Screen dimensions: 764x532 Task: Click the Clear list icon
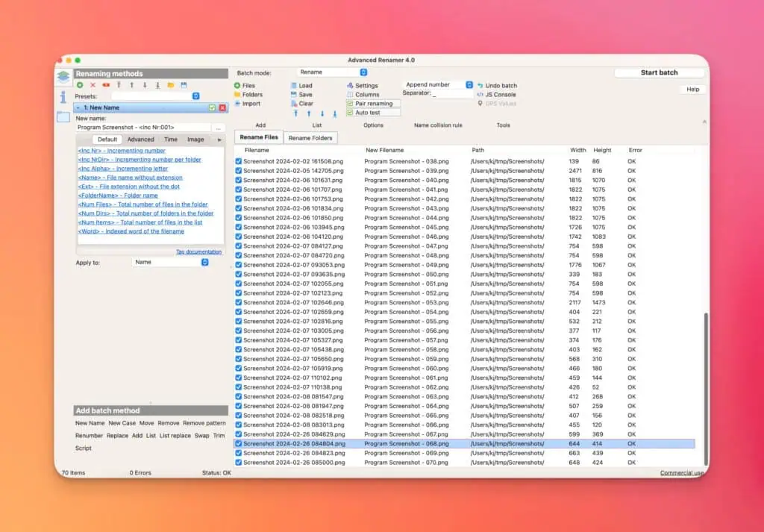click(293, 104)
